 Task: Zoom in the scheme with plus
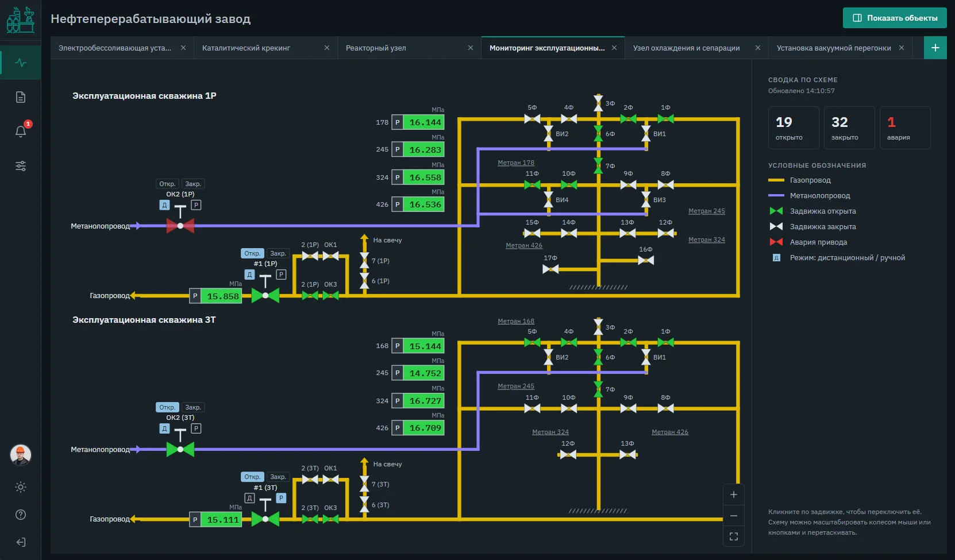click(x=734, y=495)
